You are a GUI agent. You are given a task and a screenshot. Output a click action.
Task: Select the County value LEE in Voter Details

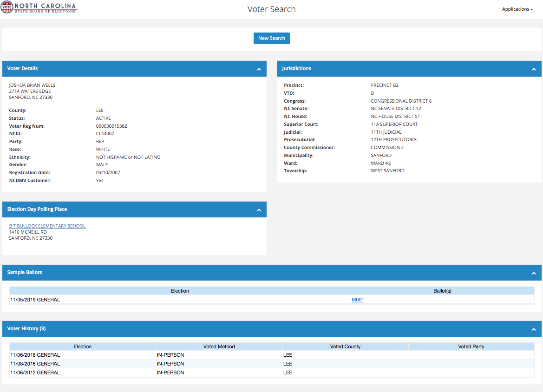point(100,111)
